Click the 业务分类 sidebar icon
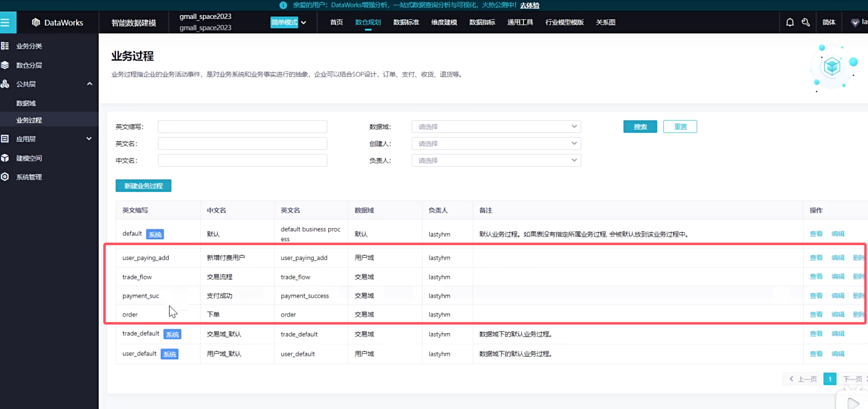 [x=5, y=46]
